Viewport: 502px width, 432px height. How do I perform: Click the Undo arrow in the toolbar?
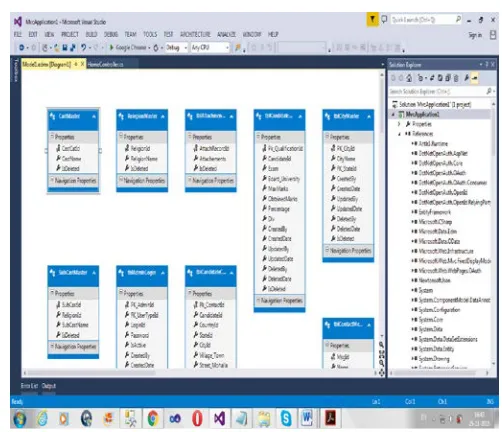84,48
